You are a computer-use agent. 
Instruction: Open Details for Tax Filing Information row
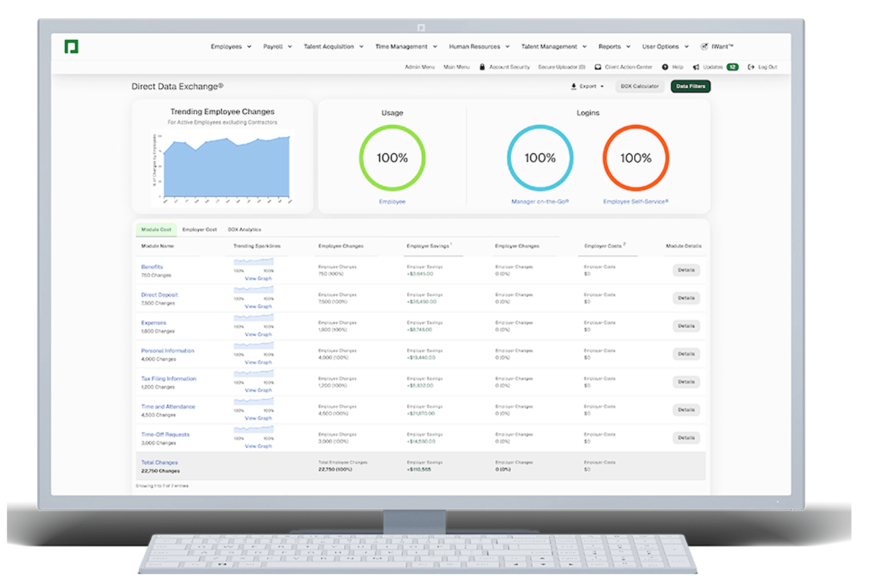point(687,382)
